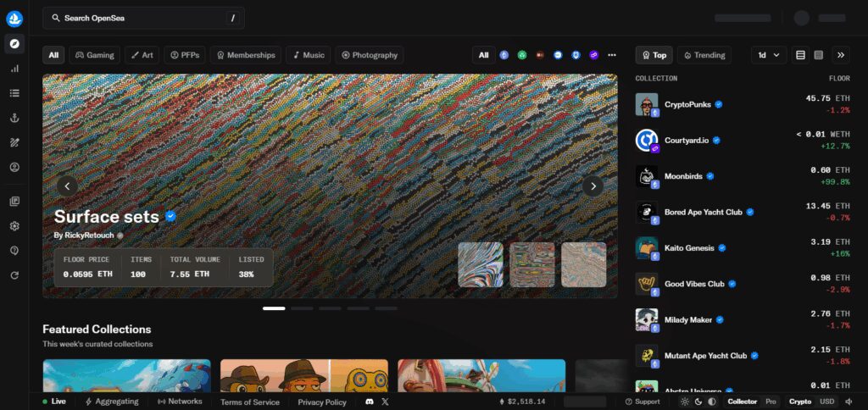Switch rankings to Trending tab
Screen dimensions: 868x410
point(704,55)
